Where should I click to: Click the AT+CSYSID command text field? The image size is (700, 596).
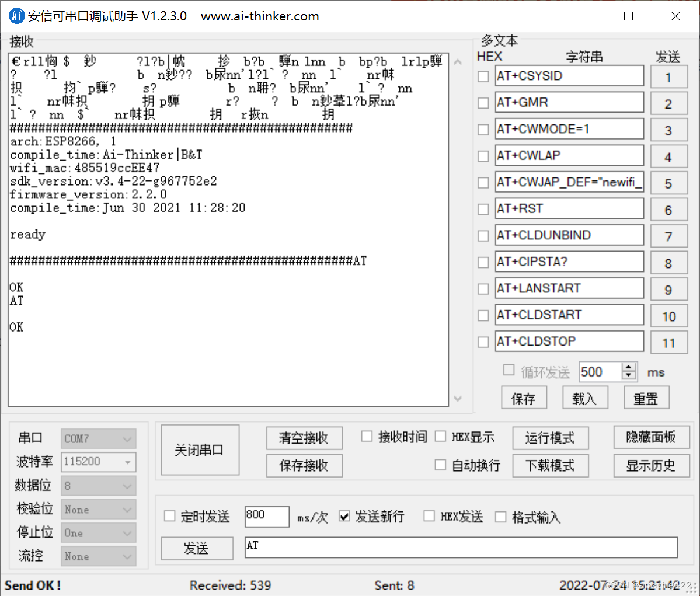tap(569, 76)
